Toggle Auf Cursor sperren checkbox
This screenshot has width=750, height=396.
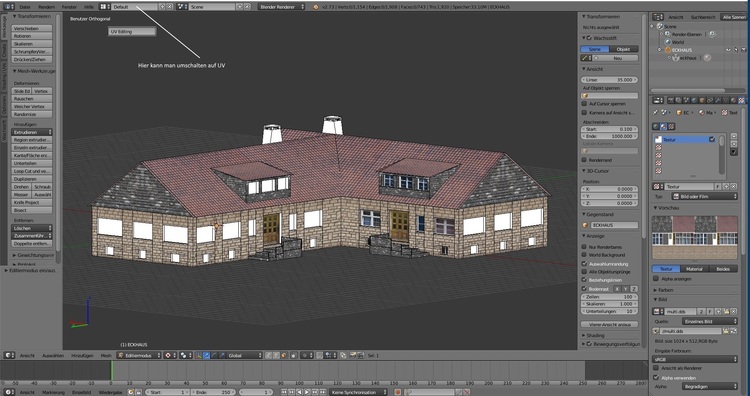(584, 103)
